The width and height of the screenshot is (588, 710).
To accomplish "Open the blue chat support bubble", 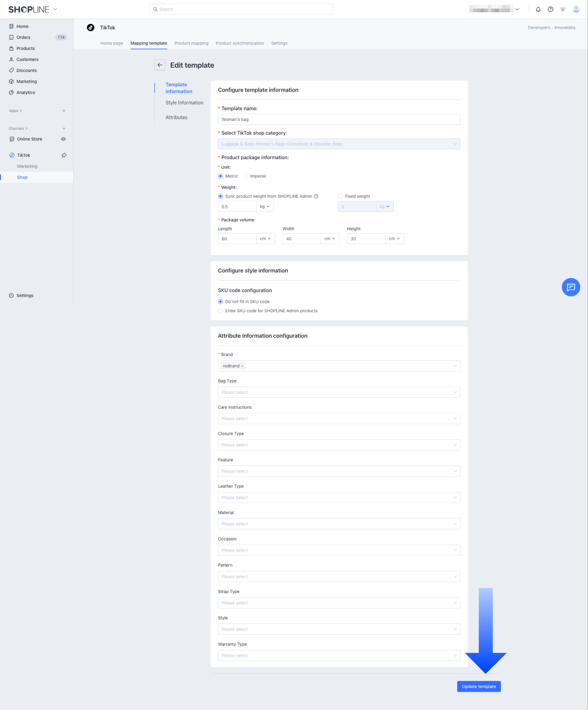I will (x=571, y=287).
